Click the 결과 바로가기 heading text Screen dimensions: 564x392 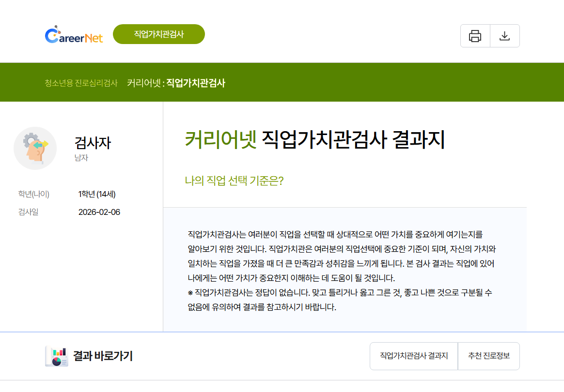(103, 356)
